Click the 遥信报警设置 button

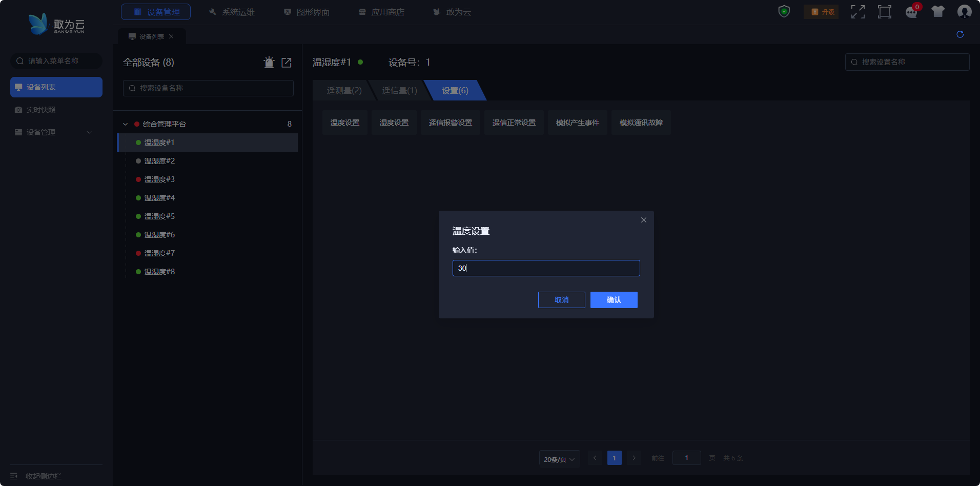451,123
